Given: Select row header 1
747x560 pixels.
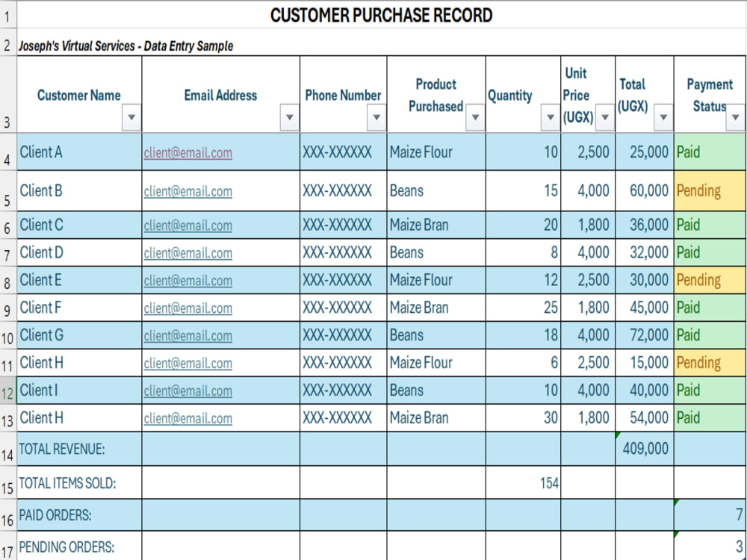Looking at the screenshot, I should tap(7, 15).
